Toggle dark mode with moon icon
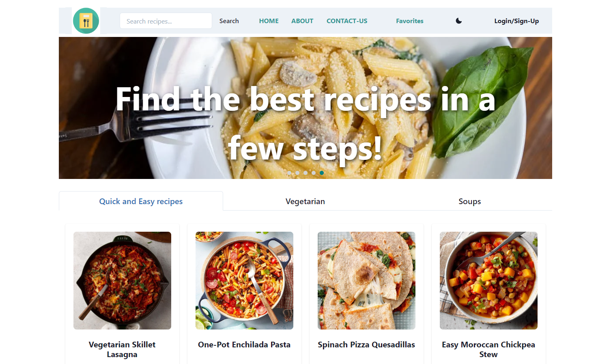 coord(459,21)
